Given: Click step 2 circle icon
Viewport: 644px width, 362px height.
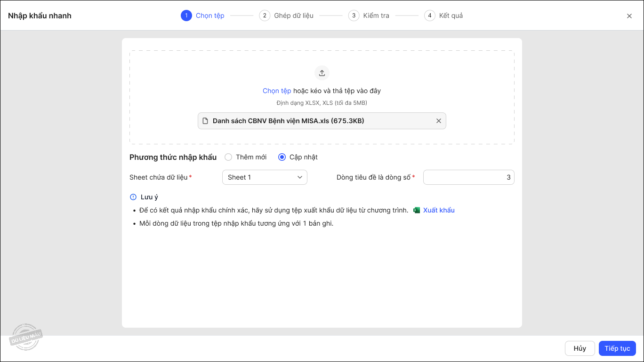Looking at the screenshot, I should click(x=265, y=16).
